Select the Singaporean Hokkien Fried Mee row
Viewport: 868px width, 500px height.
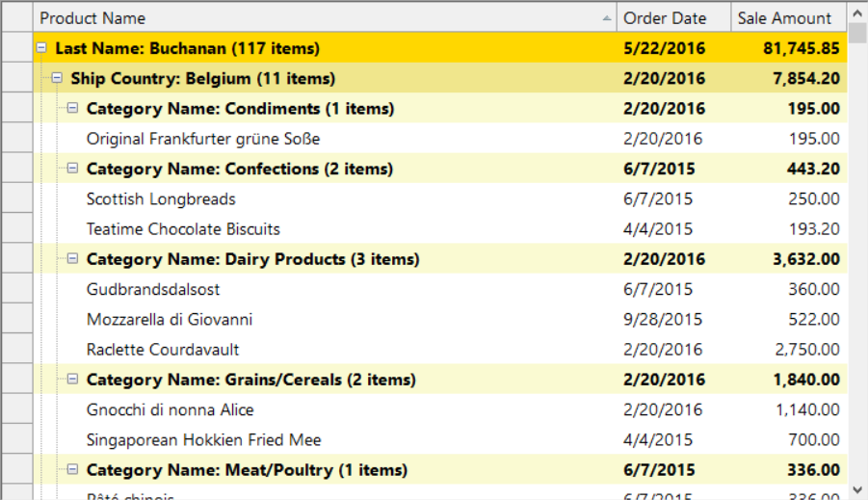[440, 439]
